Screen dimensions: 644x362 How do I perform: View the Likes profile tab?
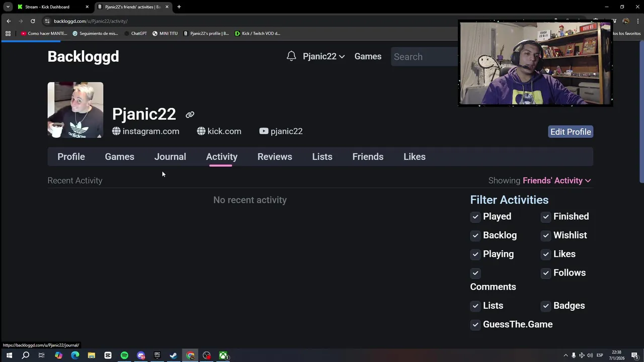415,157
